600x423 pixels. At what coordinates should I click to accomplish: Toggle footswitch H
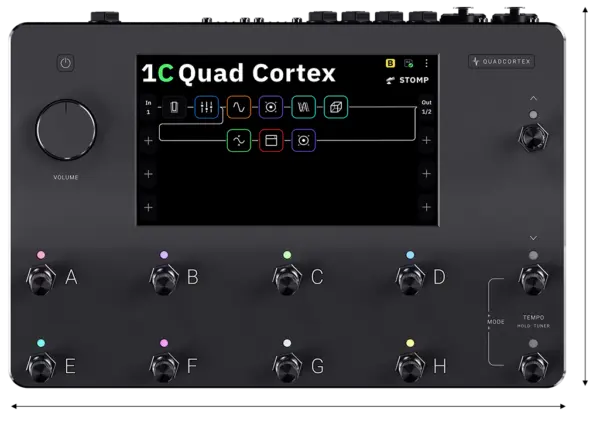tap(410, 367)
